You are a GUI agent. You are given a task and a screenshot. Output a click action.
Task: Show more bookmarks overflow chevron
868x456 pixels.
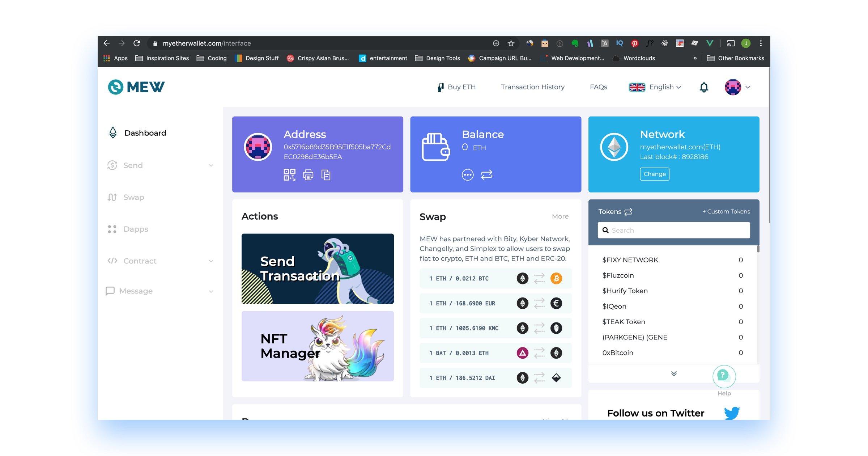695,58
